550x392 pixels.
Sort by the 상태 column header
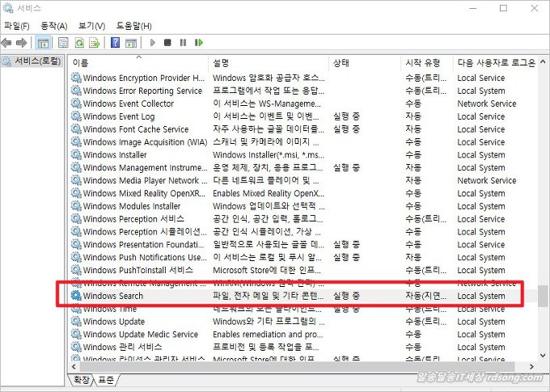click(x=366, y=63)
